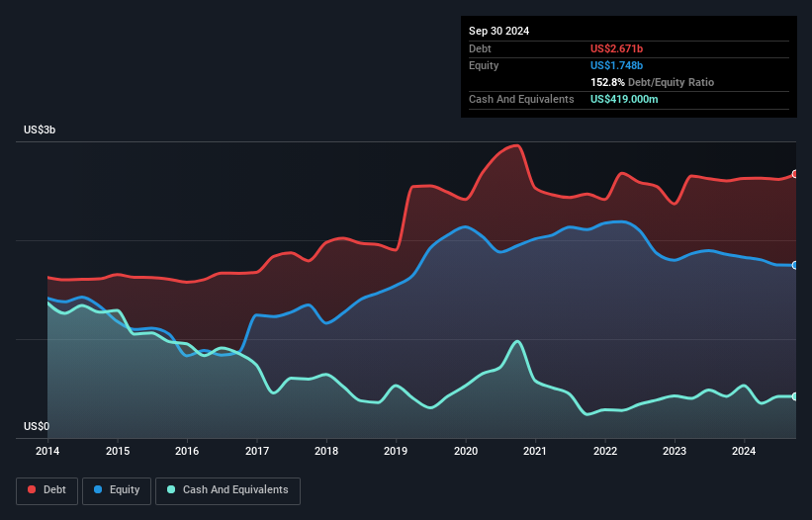812x520 pixels.
Task: Click the teal Cash endpoint marker
Action: click(795, 396)
